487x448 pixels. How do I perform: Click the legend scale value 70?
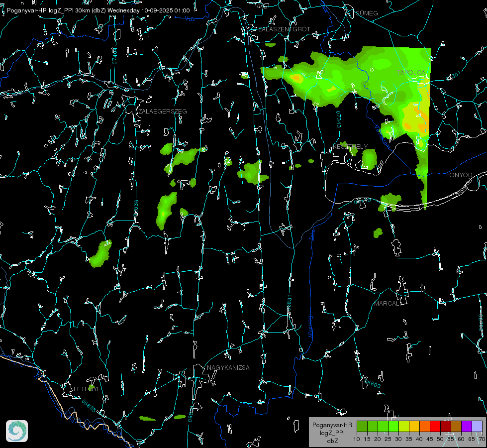pos(482,439)
